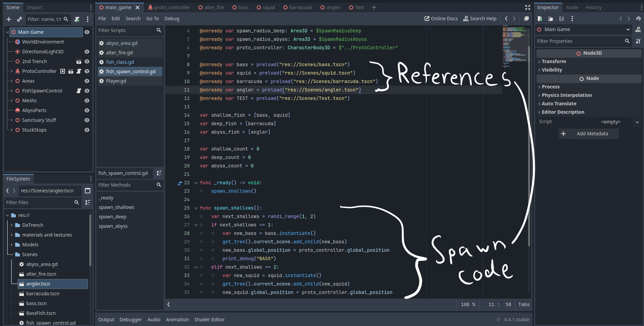Open the Script property dropdown
644x326 pixels.
coord(637,122)
